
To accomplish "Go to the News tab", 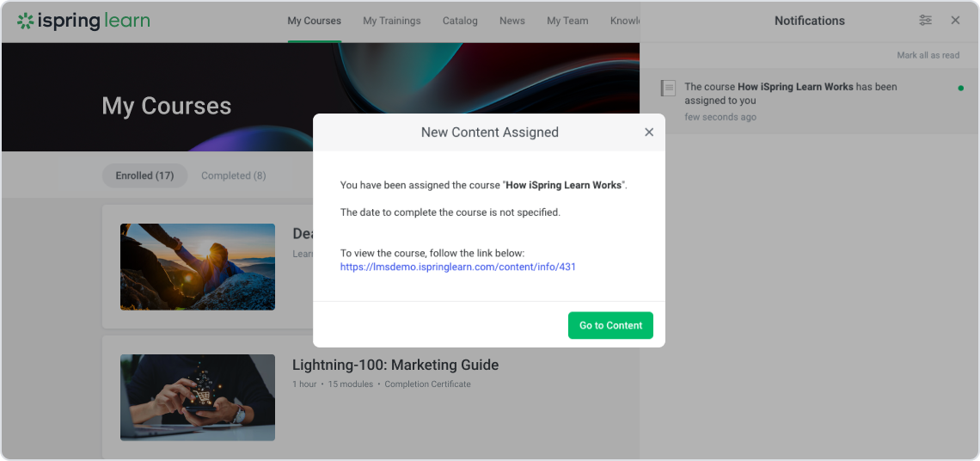I will (x=511, y=21).
